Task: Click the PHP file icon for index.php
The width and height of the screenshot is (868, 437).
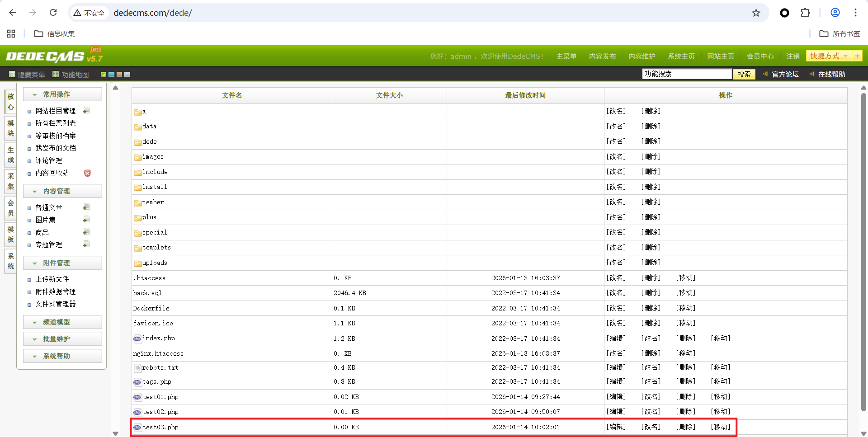Action: point(137,338)
